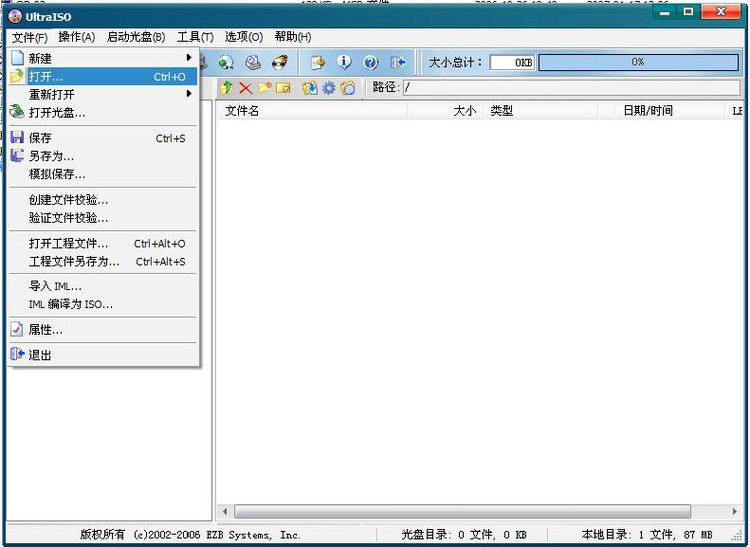Click the burn disc image flame icon
The image size is (750, 547).
tap(280, 62)
